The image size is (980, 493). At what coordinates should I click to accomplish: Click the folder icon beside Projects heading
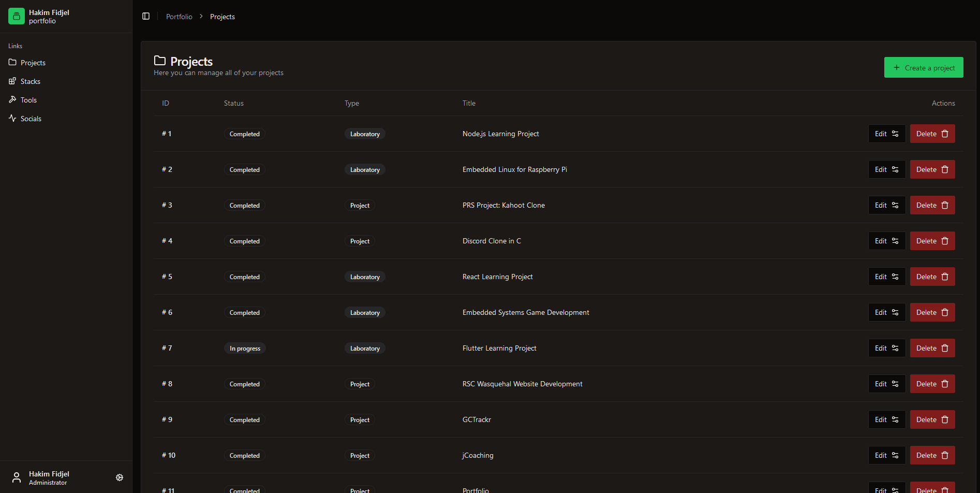pyautogui.click(x=160, y=61)
